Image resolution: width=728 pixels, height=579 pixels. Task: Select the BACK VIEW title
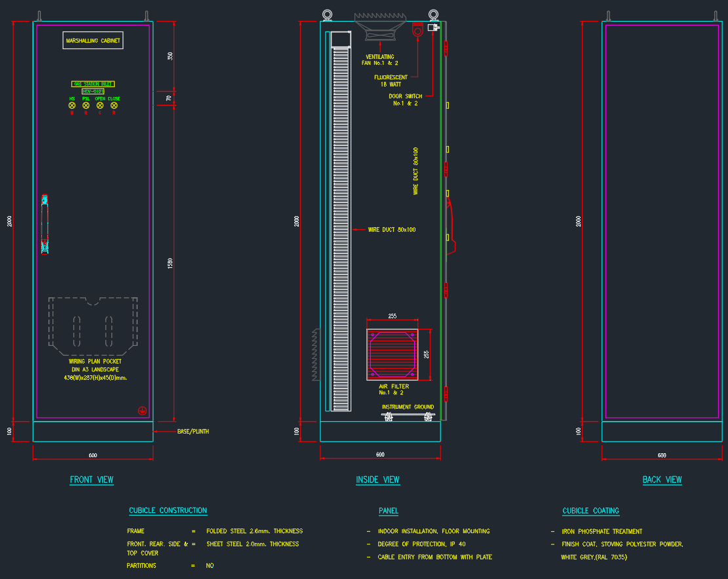click(x=662, y=480)
